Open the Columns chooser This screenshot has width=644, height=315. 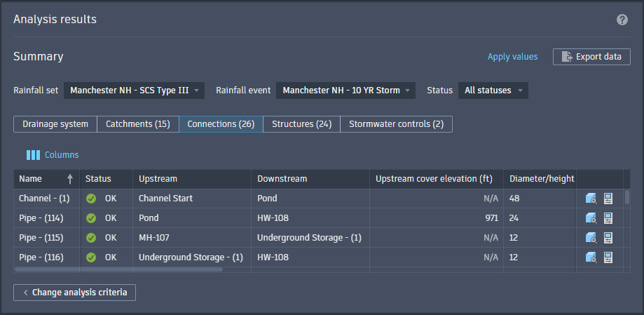(x=53, y=155)
